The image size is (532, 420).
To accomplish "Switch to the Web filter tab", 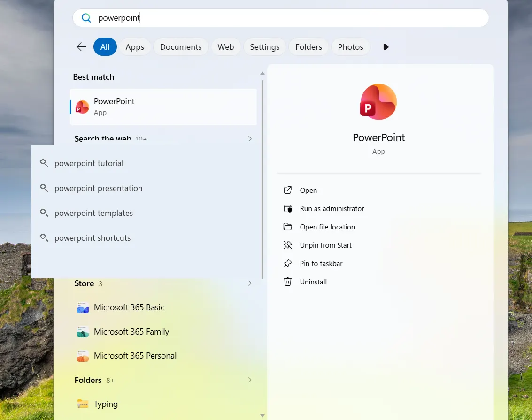I will [x=226, y=47].
